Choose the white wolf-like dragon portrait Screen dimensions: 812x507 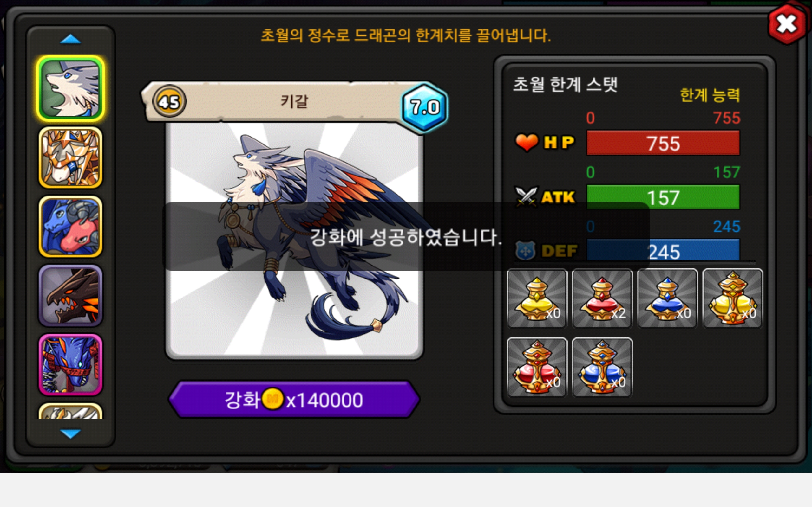click(x=70, y=88)
